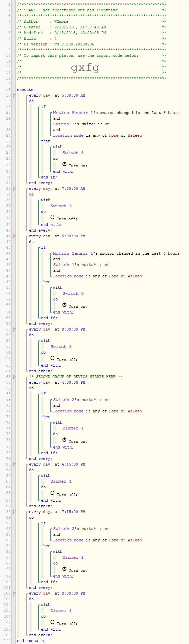Click the execute keyword on line 16

coord(25,90)
